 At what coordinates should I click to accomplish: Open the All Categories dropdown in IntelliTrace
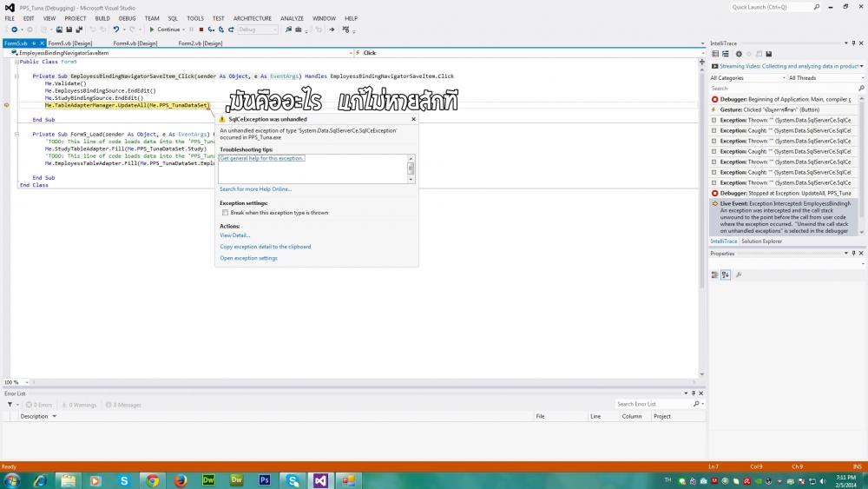(746, 78)
